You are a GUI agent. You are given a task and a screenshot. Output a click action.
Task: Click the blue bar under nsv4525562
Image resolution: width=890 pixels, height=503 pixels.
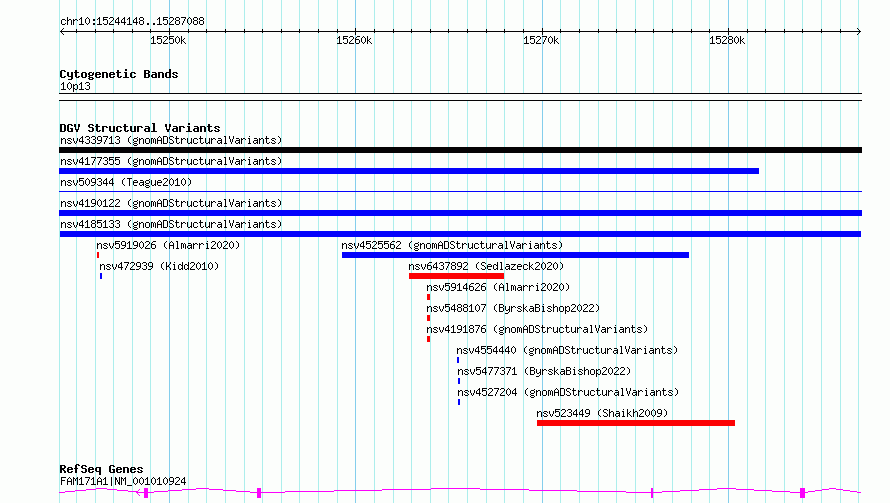[515, 255]
